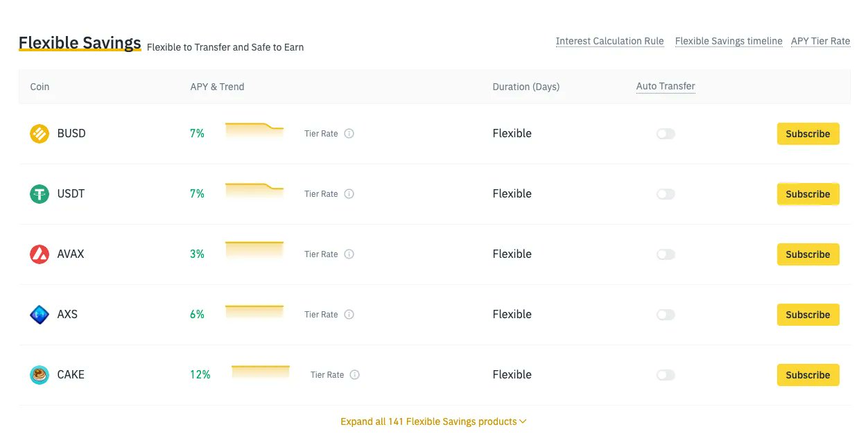
Task: Expand all 141 Flexible Savings products
Action: tap(433, 421)
